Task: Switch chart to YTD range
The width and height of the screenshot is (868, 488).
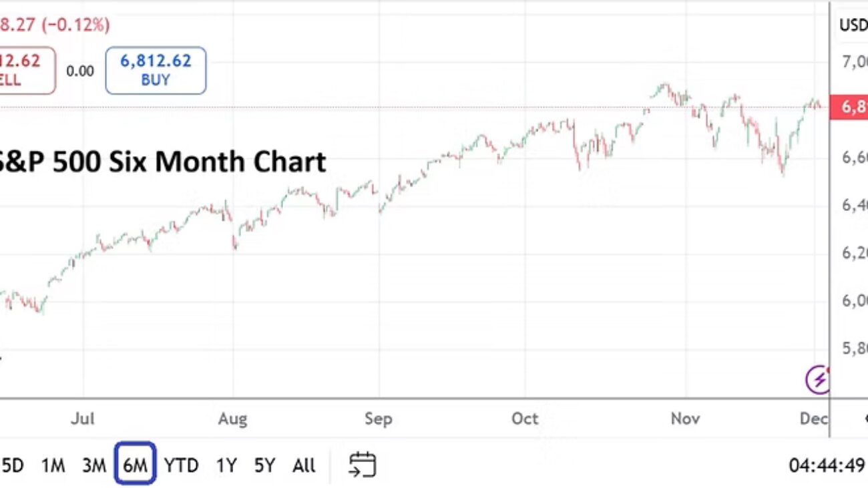Action: (181, 465)
